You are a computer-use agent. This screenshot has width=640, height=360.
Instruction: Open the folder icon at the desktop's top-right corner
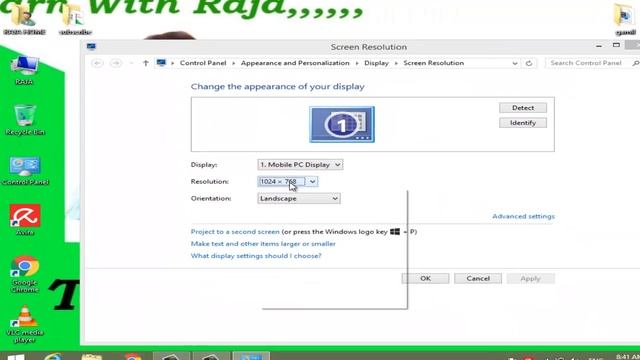(x=625, y=19)
